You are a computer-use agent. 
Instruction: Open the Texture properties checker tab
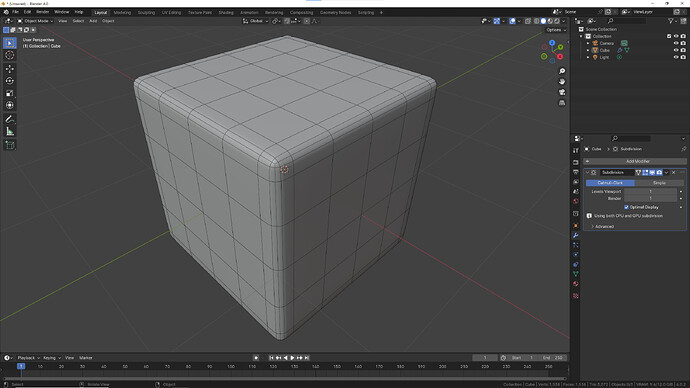tap(576, 296)
